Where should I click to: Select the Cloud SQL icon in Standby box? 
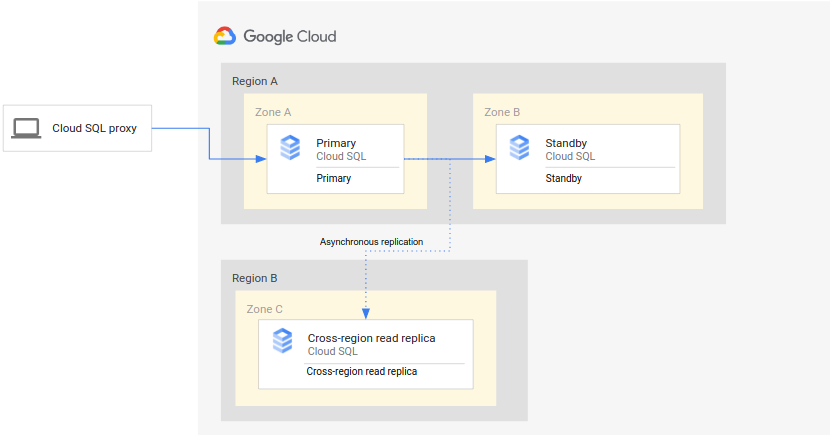tap(519, 148)
